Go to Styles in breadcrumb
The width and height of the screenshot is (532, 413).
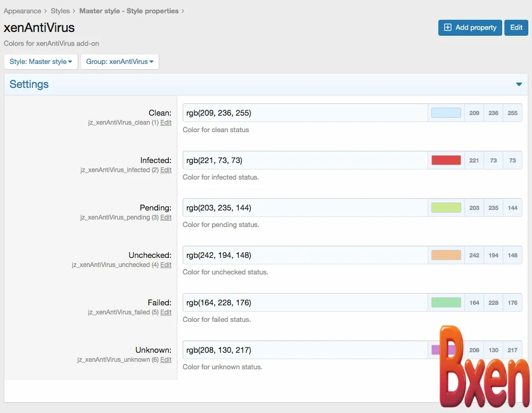(60, 11)
